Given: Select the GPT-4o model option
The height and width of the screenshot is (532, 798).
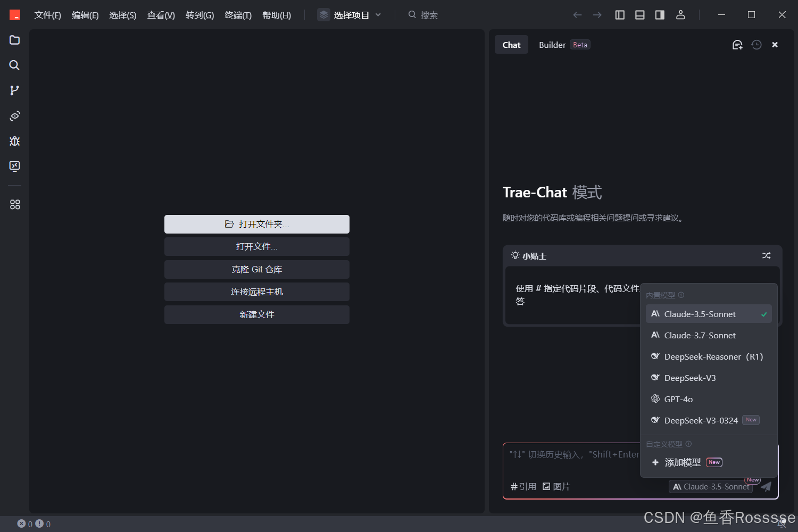Looking at the screenshot, I should point(709,399).
